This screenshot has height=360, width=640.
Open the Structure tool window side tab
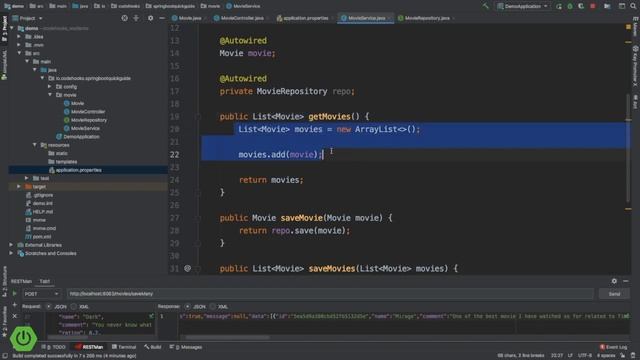pyautogui.click(x=4, y=281)
